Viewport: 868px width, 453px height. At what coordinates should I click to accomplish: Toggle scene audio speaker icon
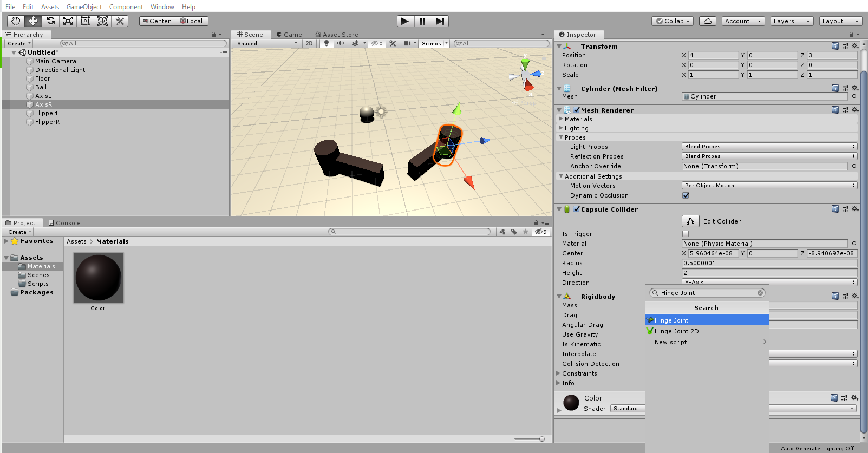tap(340, 43)
